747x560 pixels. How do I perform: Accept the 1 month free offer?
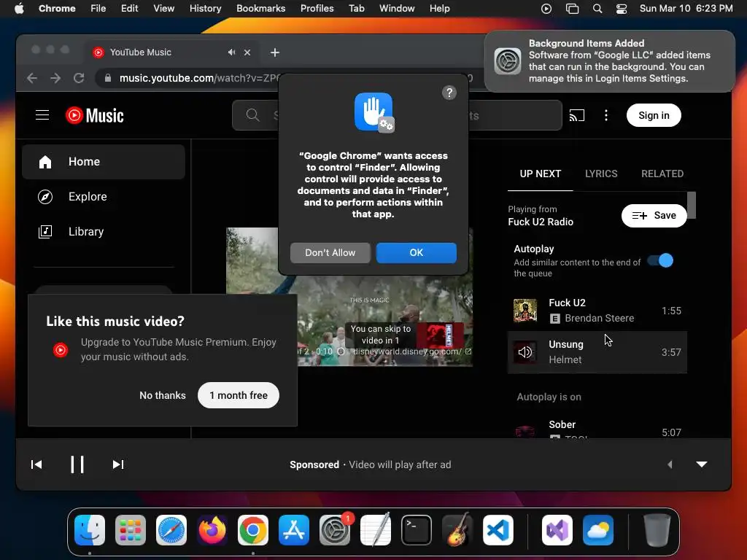[x=239, y=395]
